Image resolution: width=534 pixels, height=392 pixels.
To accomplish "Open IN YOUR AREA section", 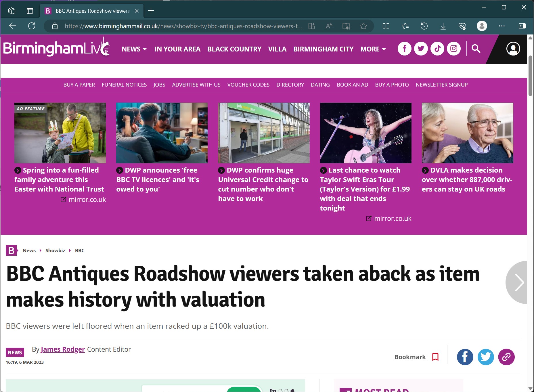I will point(177,49).
